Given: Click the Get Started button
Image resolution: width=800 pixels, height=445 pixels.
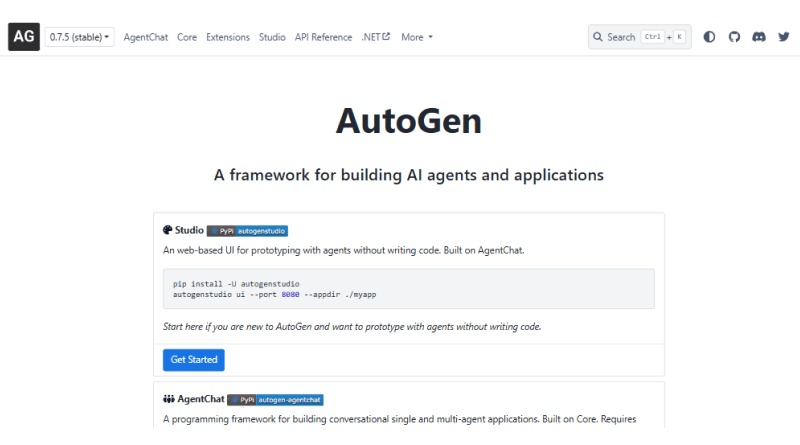Looking at the screenshot, I should point(194,360).
